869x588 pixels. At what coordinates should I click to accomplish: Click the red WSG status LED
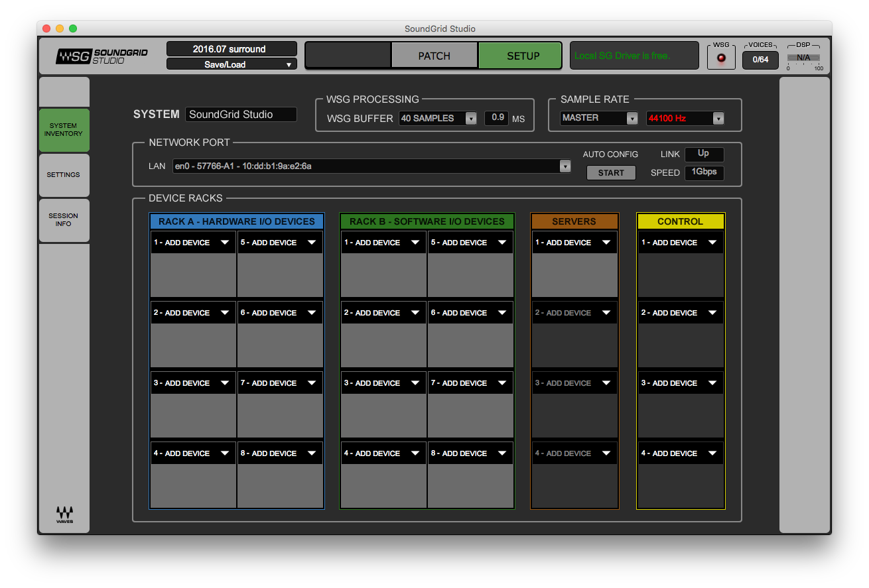click(x=721, y=58)
